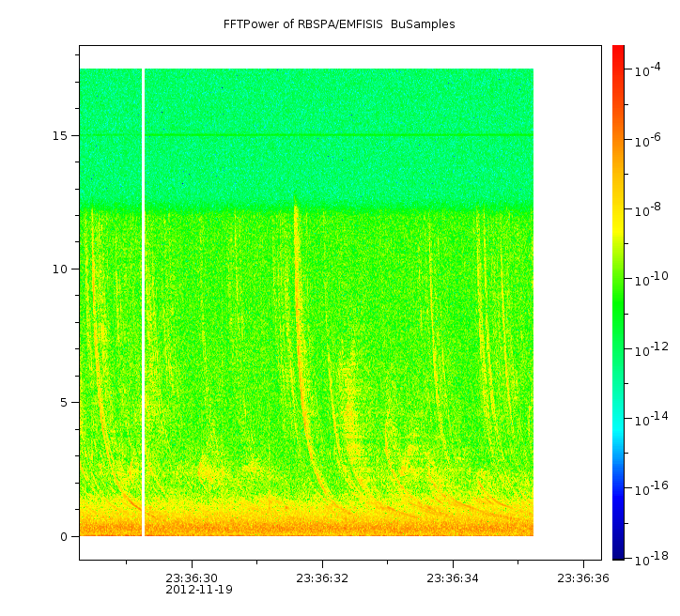Click the y-axis label 5

(64, 403)
